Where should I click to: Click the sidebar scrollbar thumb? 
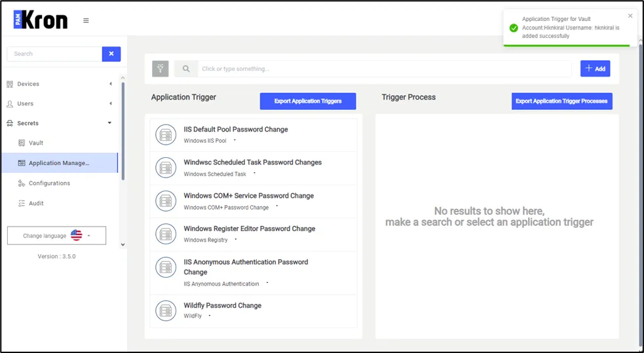[123, 132]
